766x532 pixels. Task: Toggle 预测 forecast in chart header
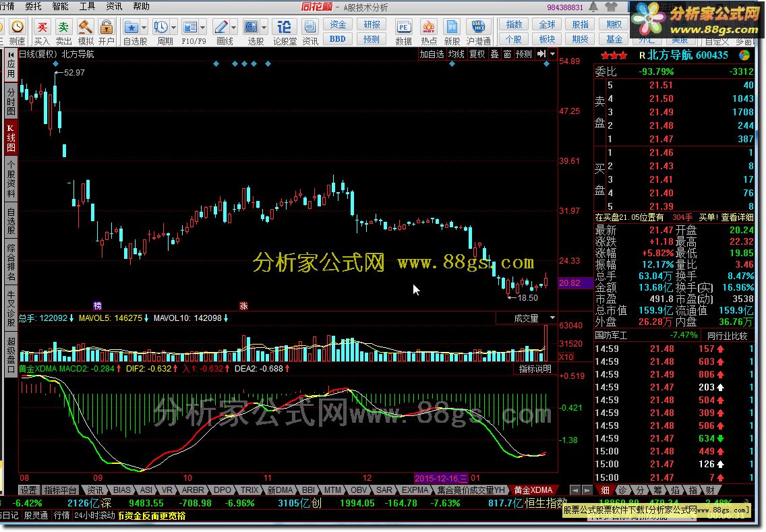click(524, 54)
